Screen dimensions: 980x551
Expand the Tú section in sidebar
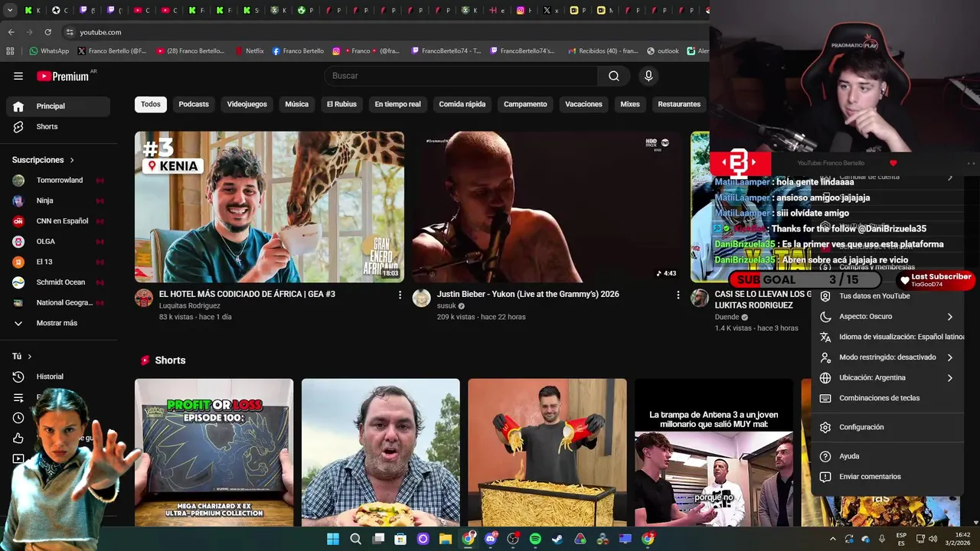click(x=21, y=357)
